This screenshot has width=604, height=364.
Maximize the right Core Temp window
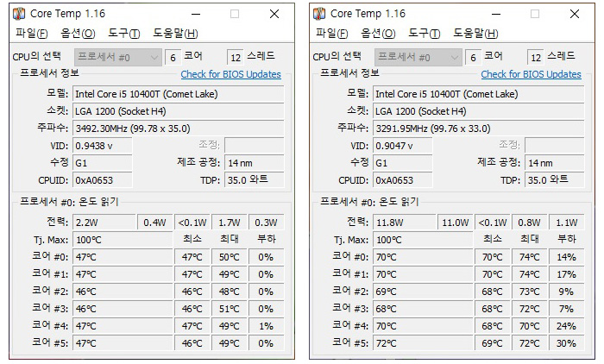tap(535, 14)
